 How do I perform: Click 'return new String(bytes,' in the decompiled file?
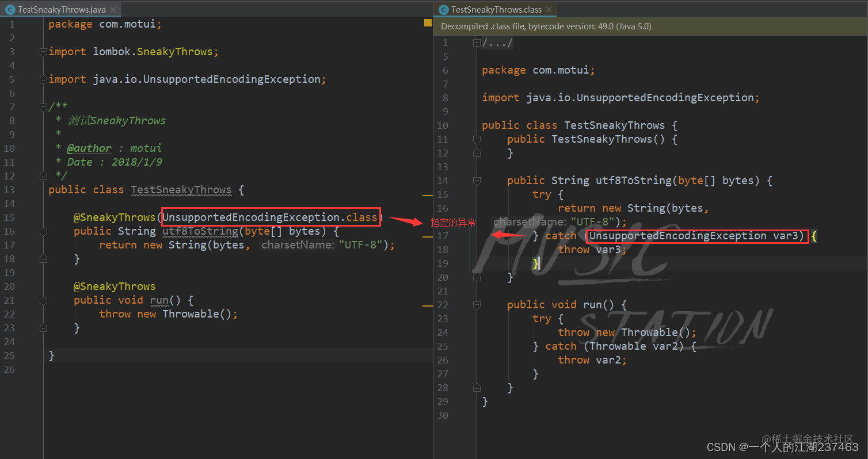(633, 208)
